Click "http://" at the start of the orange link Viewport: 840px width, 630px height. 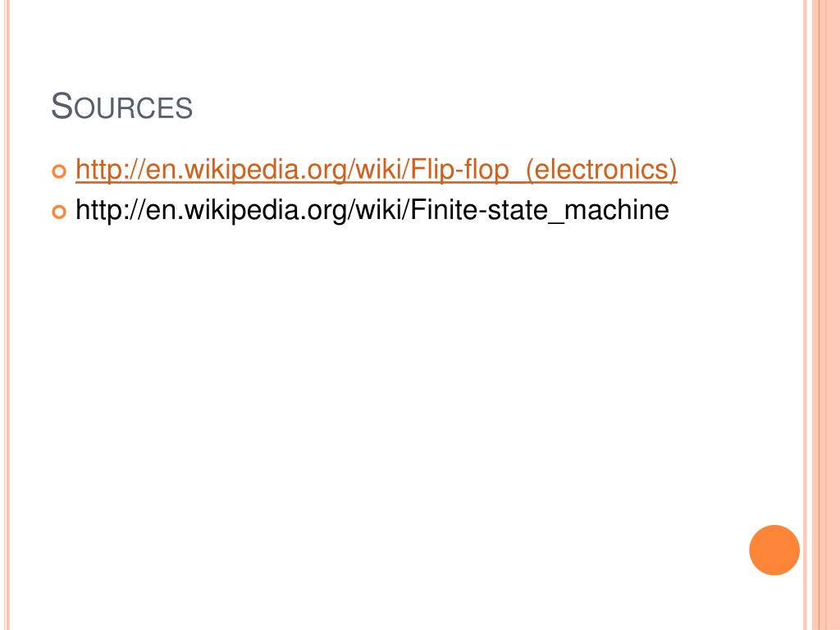click(x=111, y=169)
